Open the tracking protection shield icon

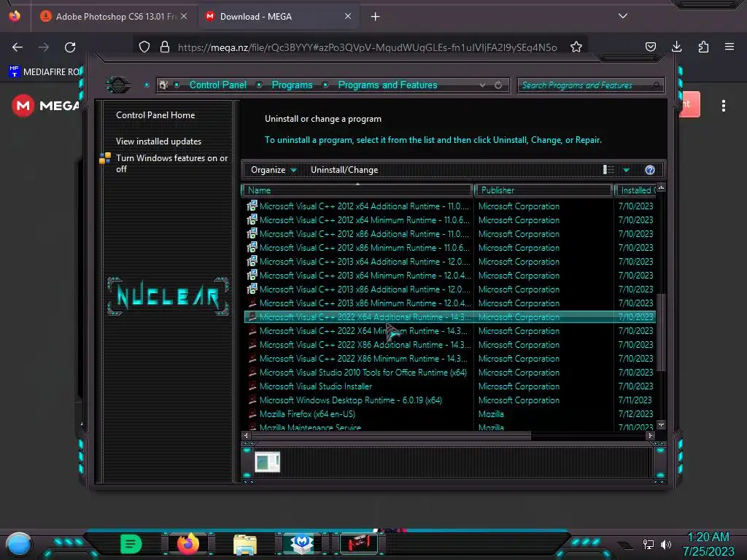pos(144,47)
